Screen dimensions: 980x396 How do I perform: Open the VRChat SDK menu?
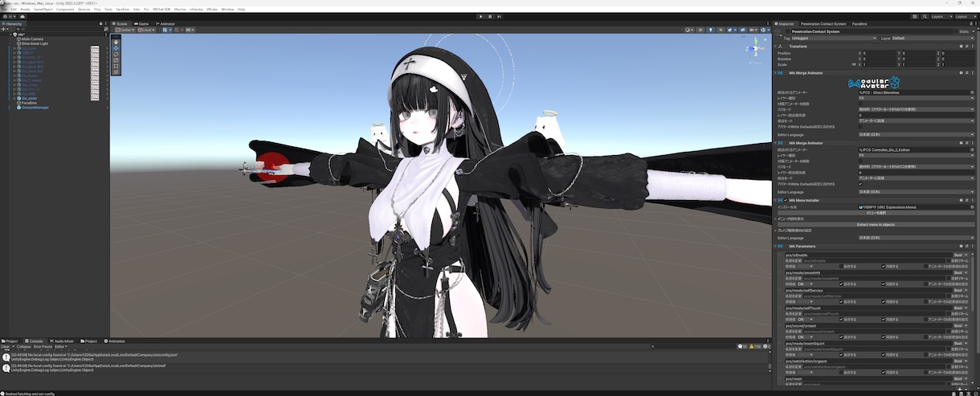tap(161, 9)
